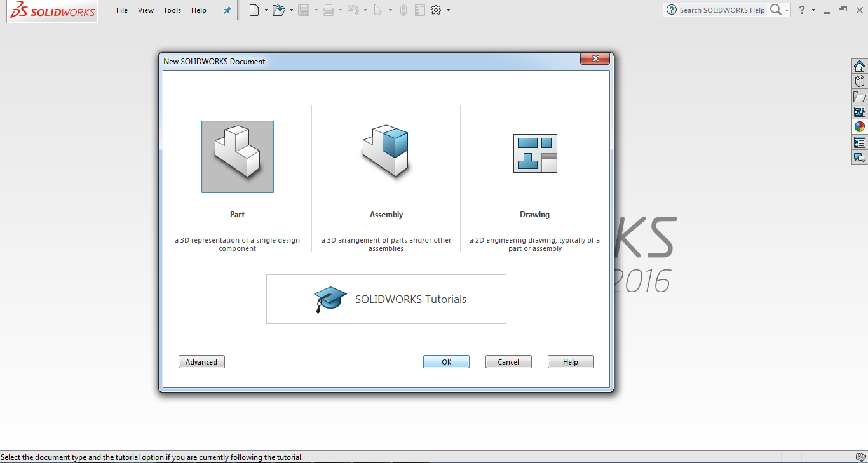
Task: Pin the menu bar with pushpin icon
Action: [x=227, y=10]
